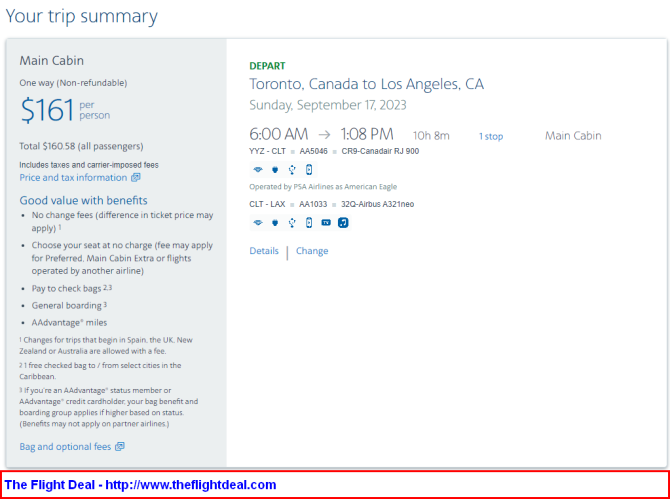Click the 'No change fees' bullet
This screenshot has width=670, height=499.
point(122,222)
